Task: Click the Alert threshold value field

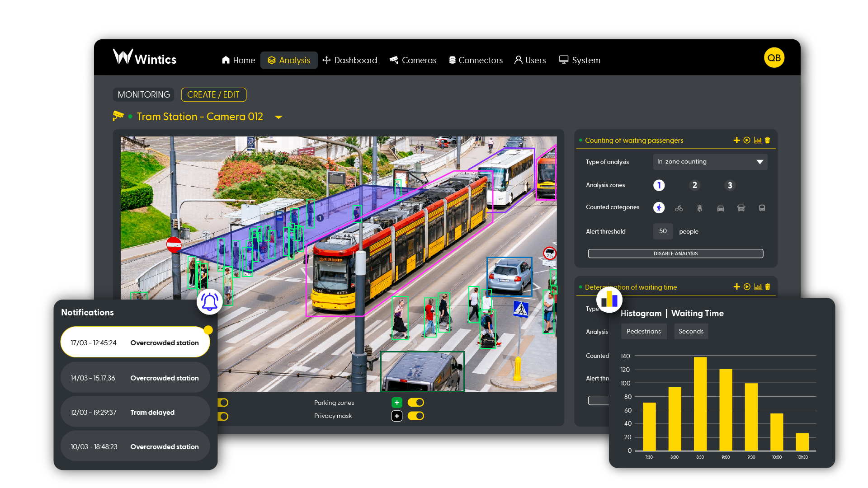Action: tap(663, 231)
